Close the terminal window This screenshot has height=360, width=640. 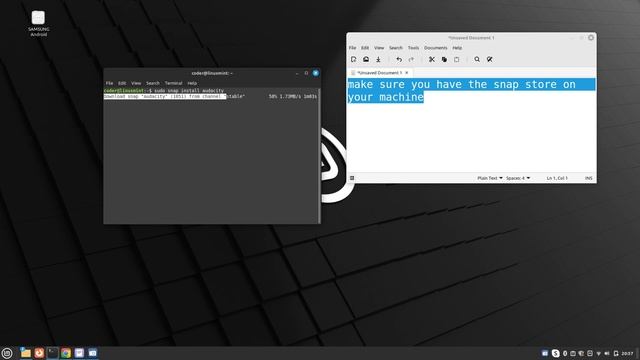316,73
